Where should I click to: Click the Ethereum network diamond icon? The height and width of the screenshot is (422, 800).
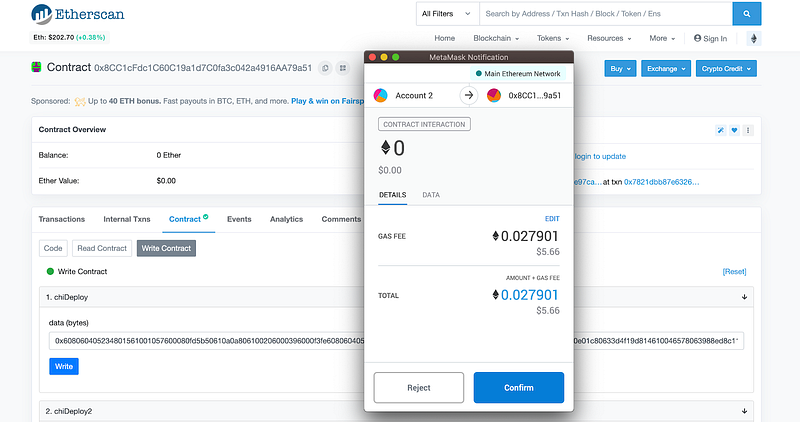754,38
